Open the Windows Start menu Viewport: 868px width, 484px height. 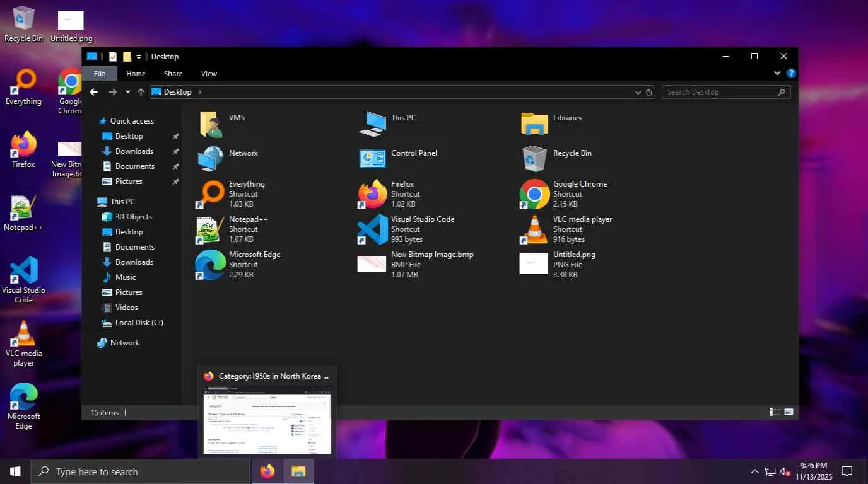(15, 471)
